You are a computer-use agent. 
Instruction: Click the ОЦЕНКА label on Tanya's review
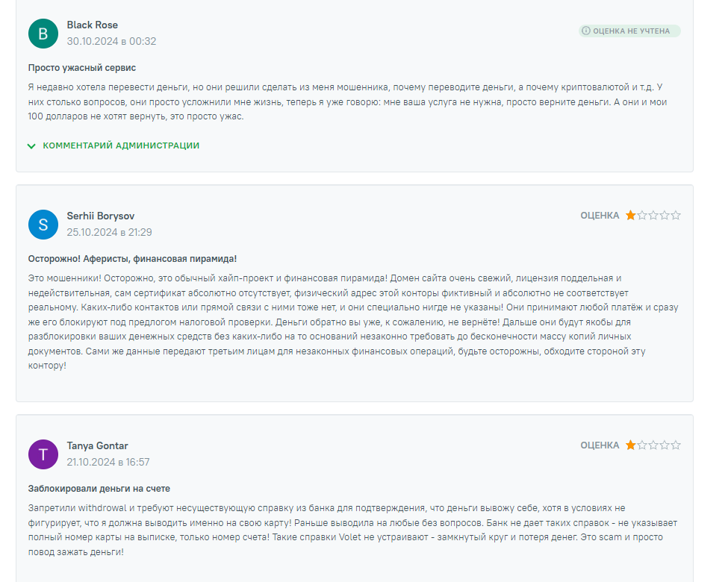coord(600,445)
